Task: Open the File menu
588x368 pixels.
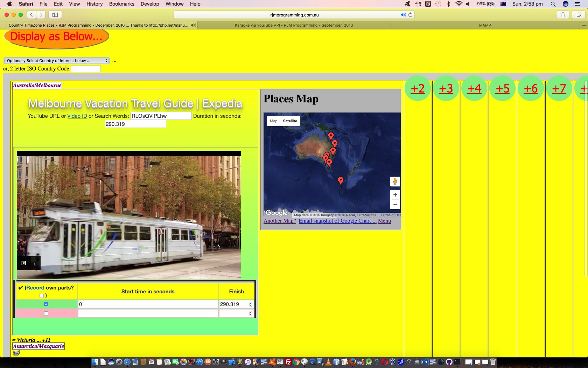Action: [43, 4]
